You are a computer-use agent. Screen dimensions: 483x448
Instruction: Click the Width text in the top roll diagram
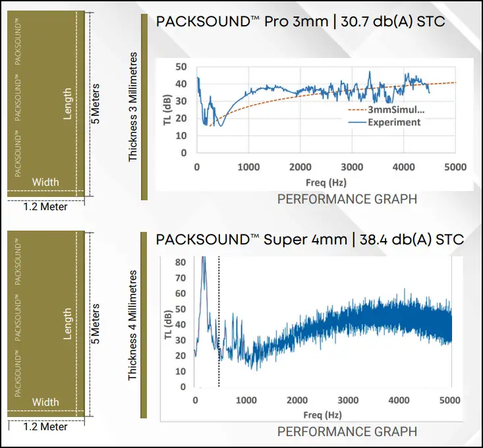(x=45, y=182)
